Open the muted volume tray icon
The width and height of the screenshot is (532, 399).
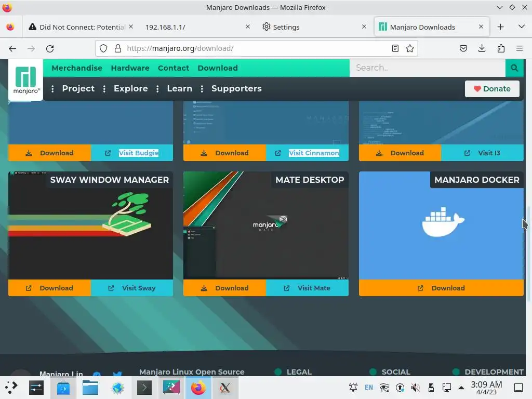[415, 388]
